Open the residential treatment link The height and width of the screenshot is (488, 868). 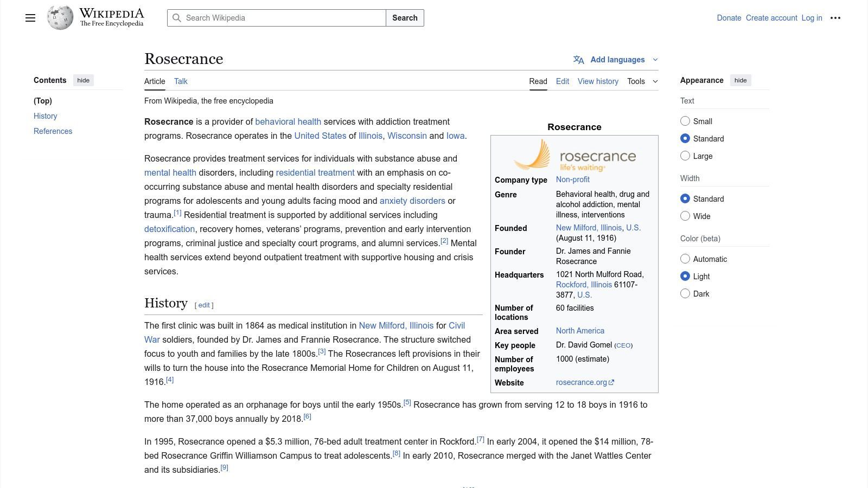coord(315,172)
